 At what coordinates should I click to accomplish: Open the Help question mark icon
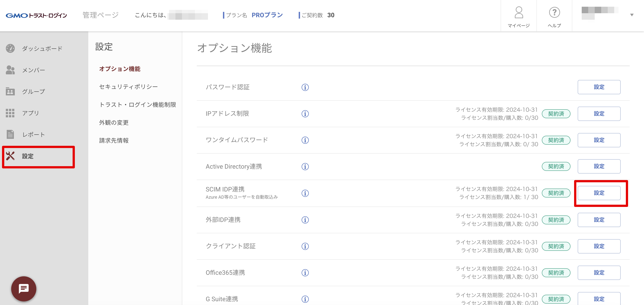coord(554,13)
